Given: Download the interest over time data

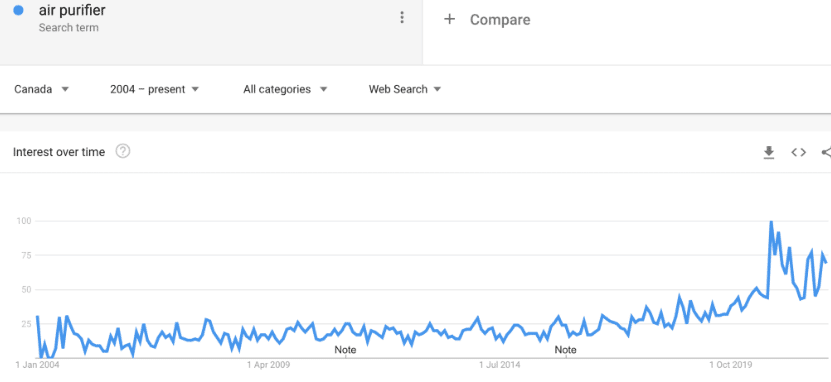Looking at the screenshot, I should tap(768, 153).
